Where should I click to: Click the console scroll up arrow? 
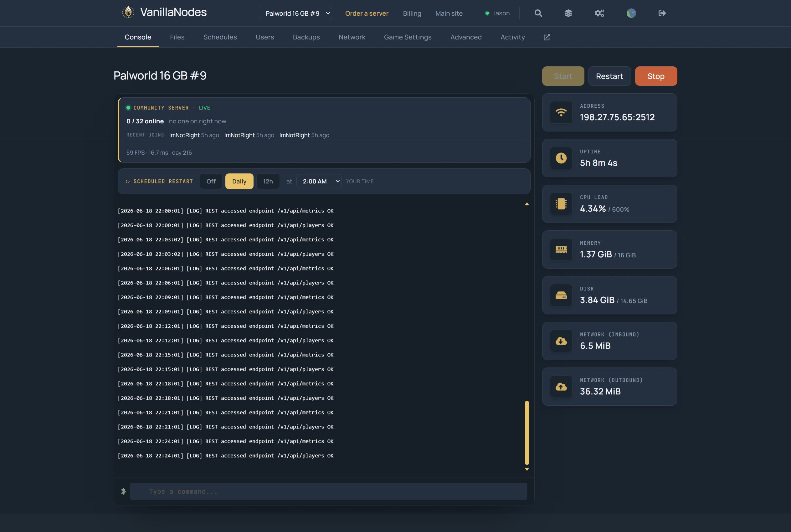(526, 204)
